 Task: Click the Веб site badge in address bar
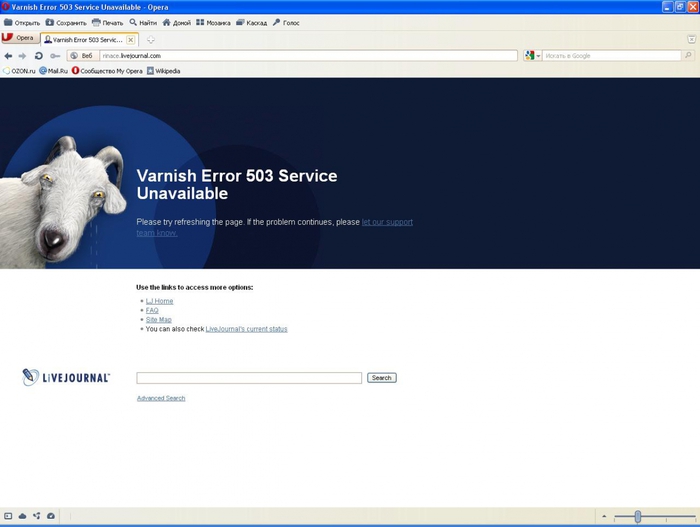click(83, 56)
